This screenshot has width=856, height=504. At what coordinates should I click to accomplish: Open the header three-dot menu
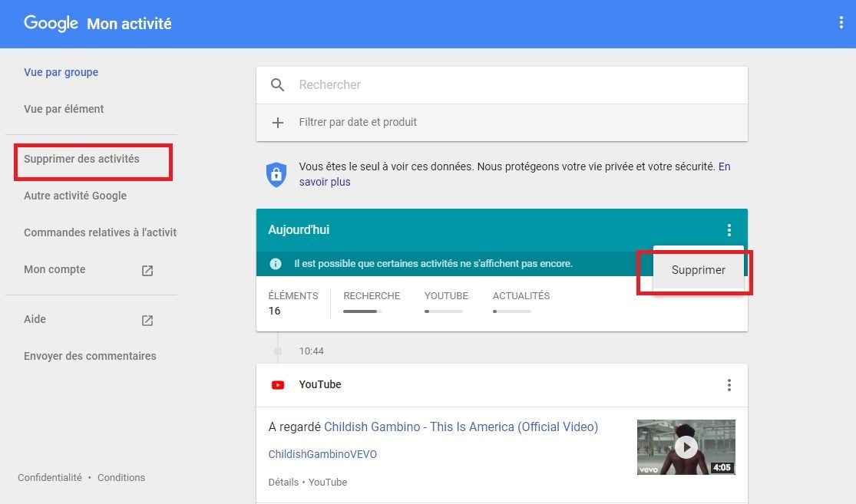click(841, 22)
